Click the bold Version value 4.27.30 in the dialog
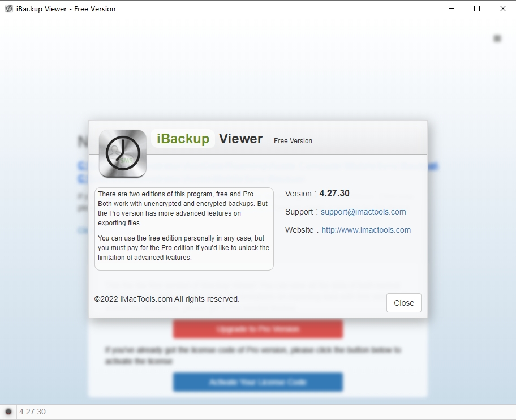The image size is (516, 420). coord(333,193)
